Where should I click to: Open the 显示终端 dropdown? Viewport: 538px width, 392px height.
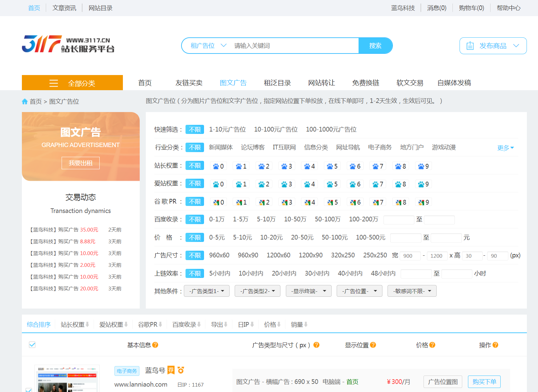(308, 291)
